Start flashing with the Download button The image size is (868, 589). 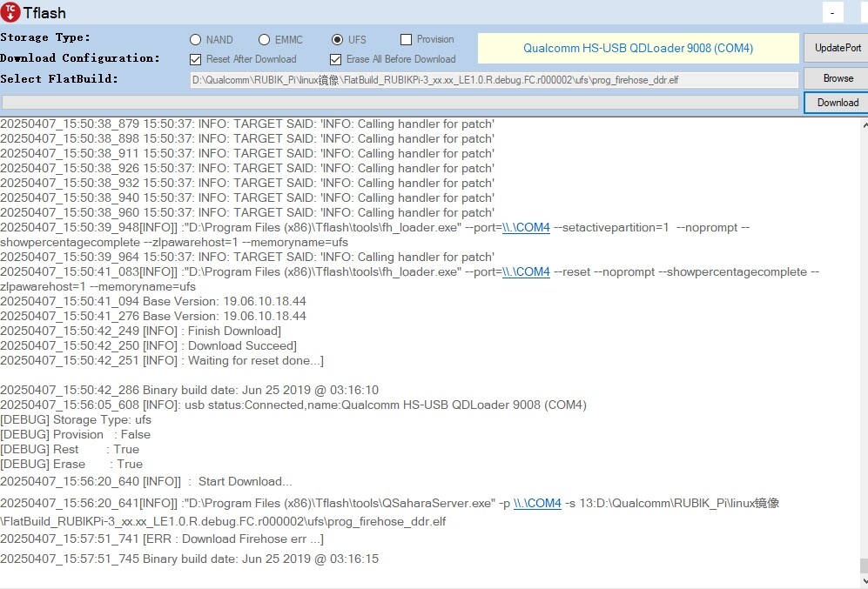(x=837, y=103)
